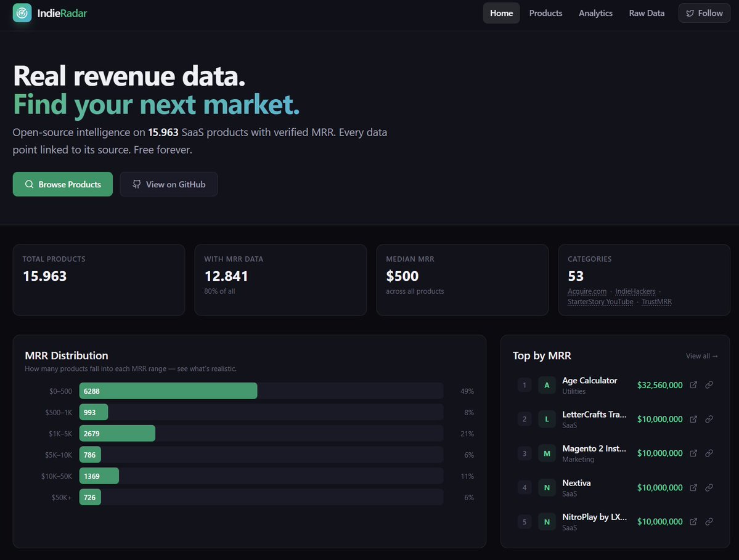
Task: Click the N avatar badge for Nextiva
Action: click(x=547, y=487)
